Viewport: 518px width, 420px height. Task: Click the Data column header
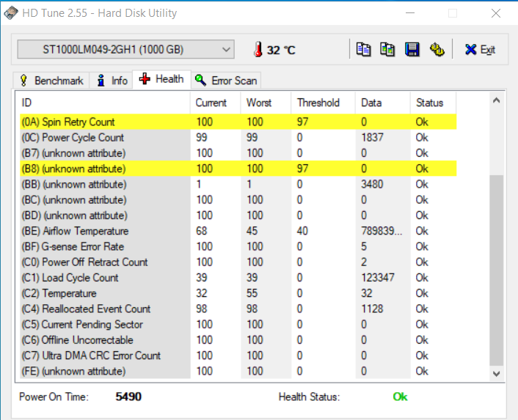click(383, 103)
